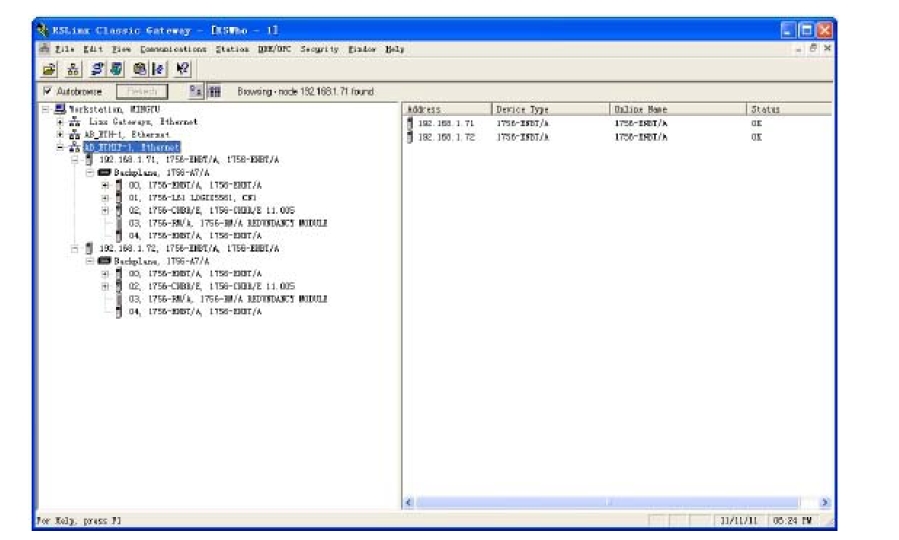Image resolution: width=899 pixels, height=540 pixels.
Task: Click the RSWho network browse toolbar icon
Action: 72,69
